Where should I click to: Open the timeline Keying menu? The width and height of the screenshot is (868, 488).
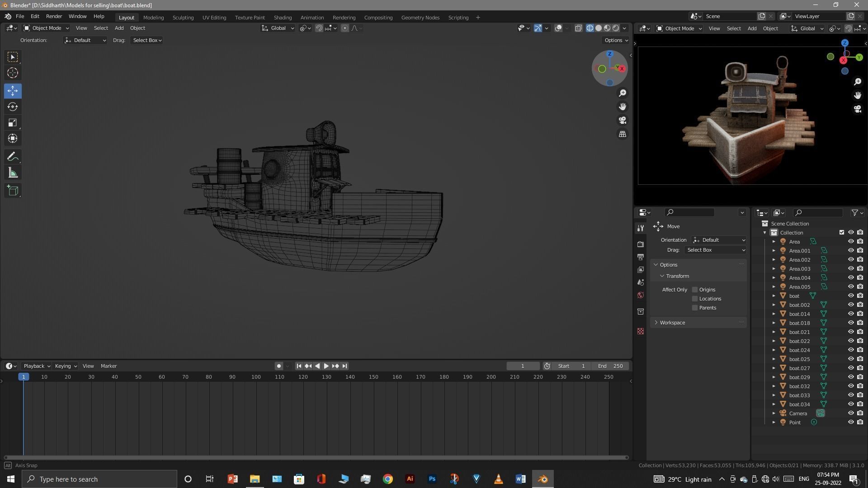point(66,366)
